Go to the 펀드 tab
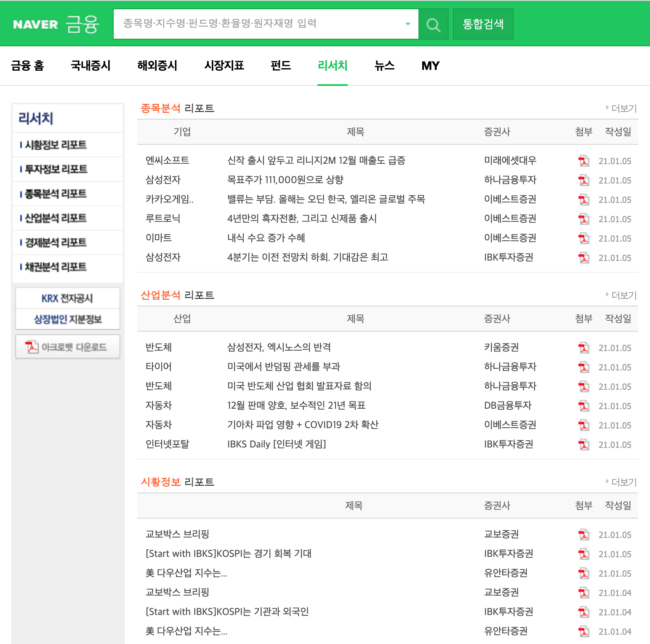The image size is (650, 644). [x=281, y=66]
